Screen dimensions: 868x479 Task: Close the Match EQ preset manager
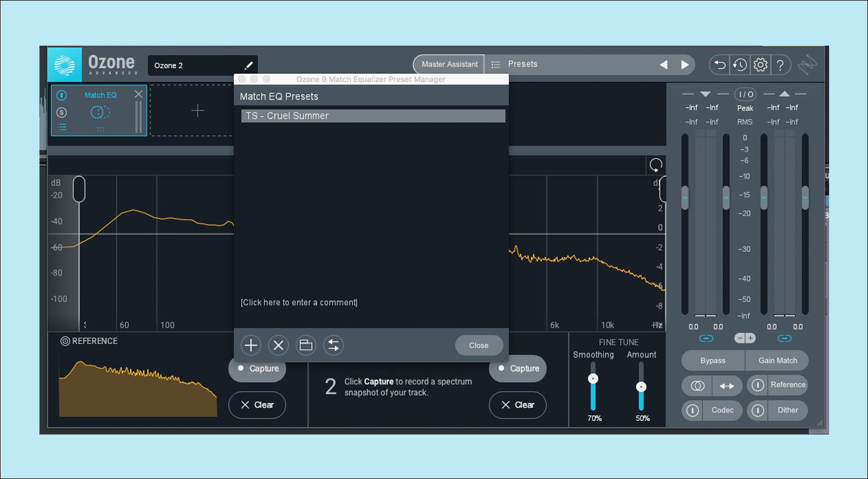click(479, 345)
